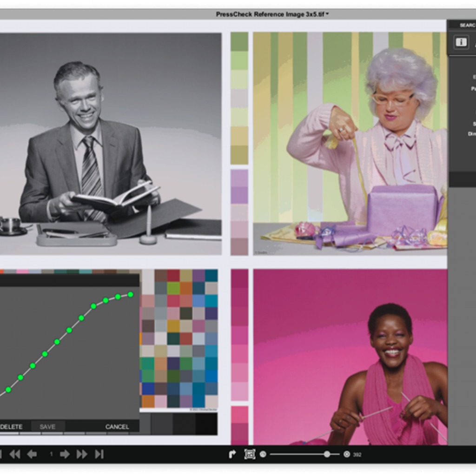The image size is (476, 476).
Task: Cancel the curve adjustment dialog
Action: (x=118, y=426)
